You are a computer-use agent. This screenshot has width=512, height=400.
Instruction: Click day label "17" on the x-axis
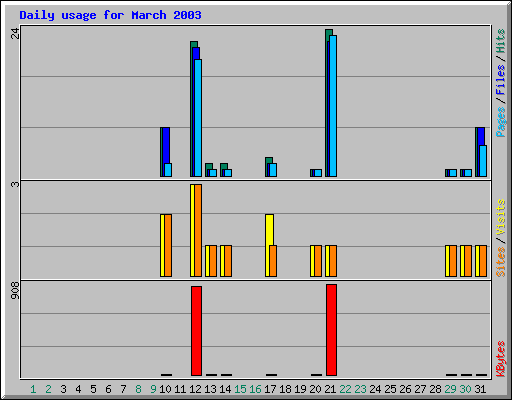click(x=270, y=389)
